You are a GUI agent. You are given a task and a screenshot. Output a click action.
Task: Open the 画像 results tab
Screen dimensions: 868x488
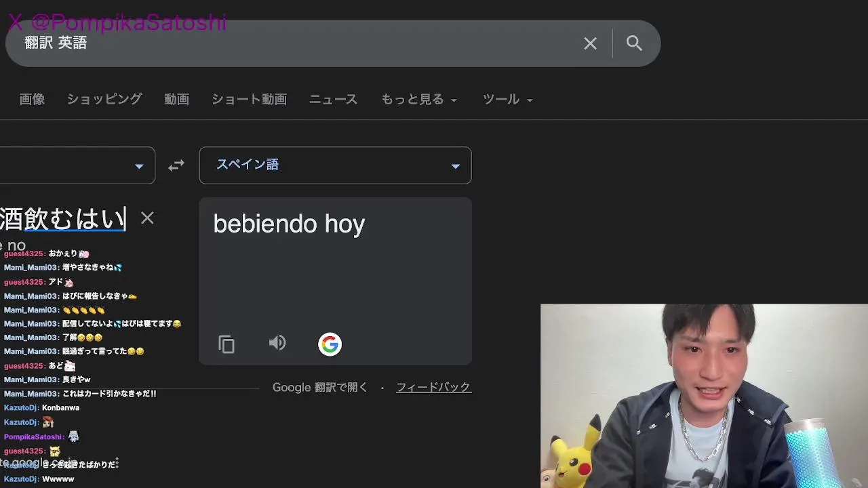(32, 99)
